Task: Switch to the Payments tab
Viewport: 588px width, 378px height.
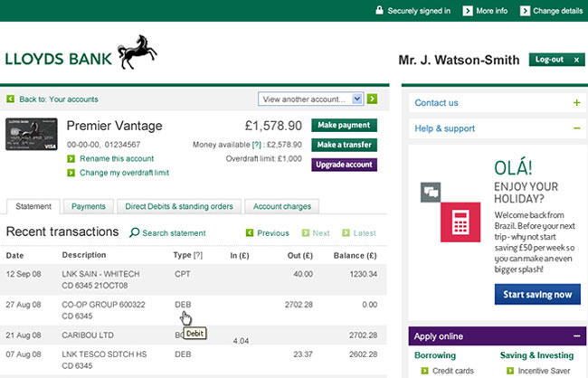Action: click(89, 206)
